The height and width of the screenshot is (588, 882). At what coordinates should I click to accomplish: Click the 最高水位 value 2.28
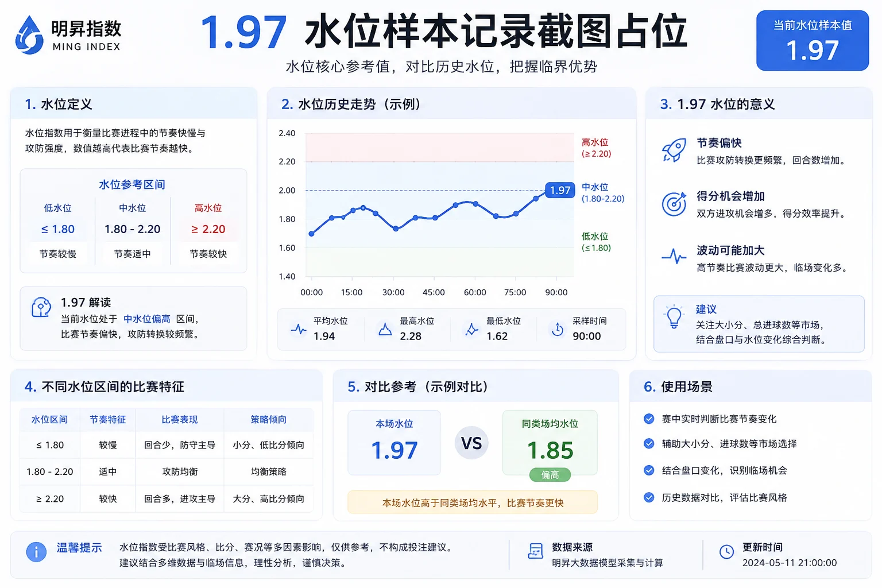click(x=411, y=336)
